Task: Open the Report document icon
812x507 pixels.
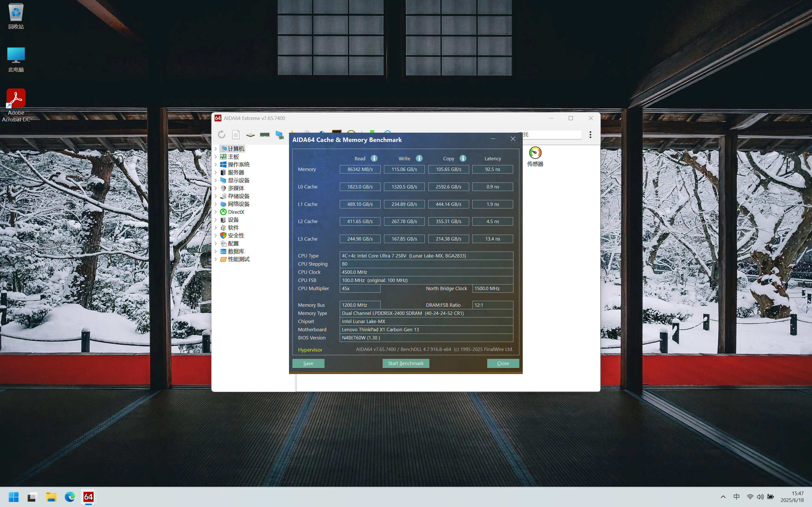Action: [x=236, y=134]
